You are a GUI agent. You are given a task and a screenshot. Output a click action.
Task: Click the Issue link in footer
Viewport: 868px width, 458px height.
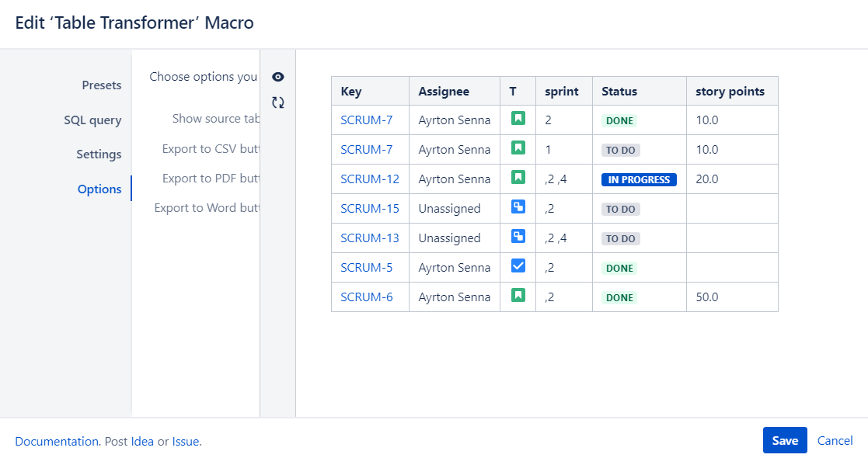pyautogui.click(x=185, y=441)
